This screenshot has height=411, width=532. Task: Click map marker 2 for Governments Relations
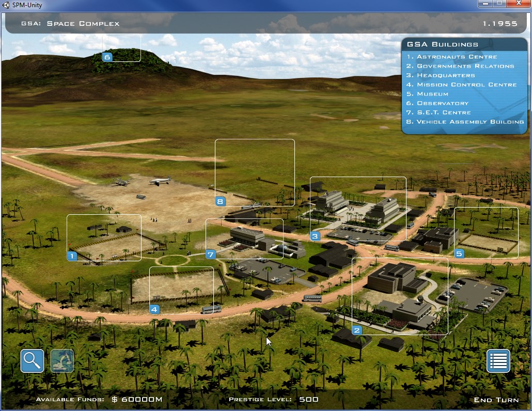[x=357, y=330]
